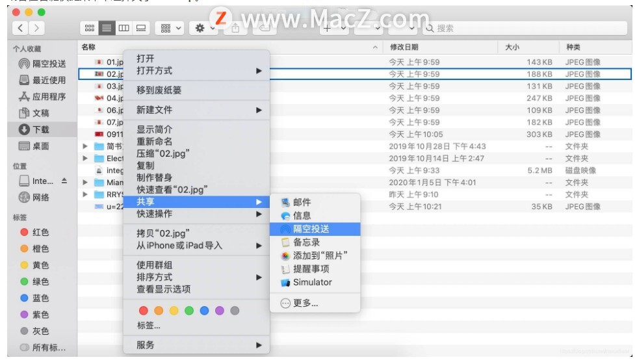Viewport: 637px width, 364px height.
Task: Select the 红色 tag in sidebar
Action: pyautogui.click(x=34, y=232)
